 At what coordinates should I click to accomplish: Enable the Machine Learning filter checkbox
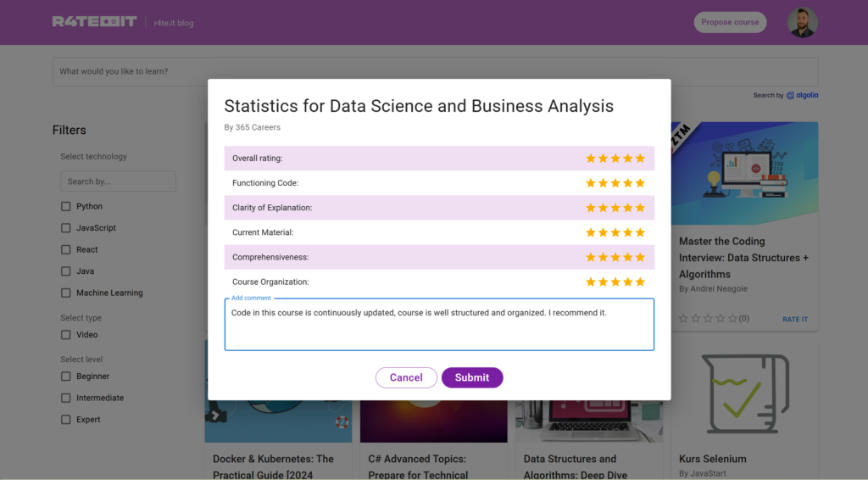point(66,293)
